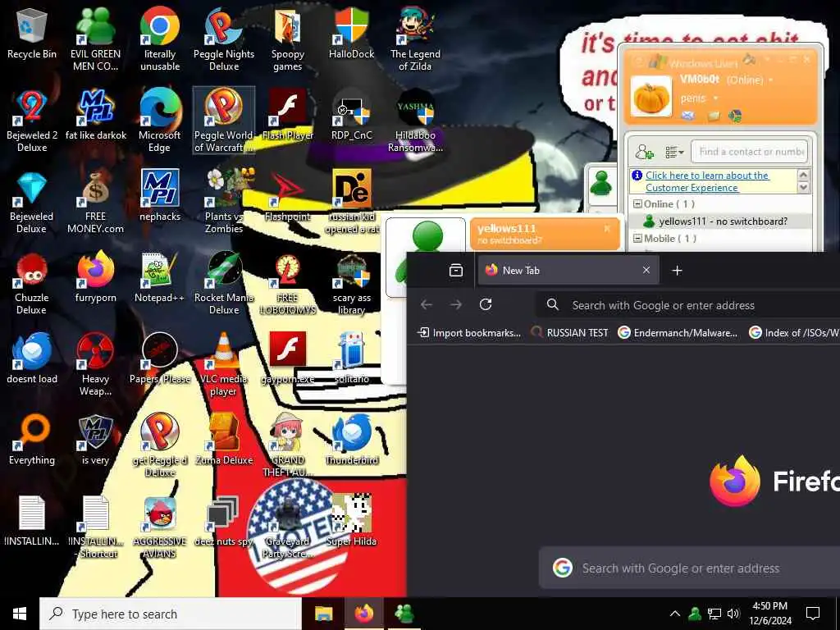Click the Firefox address bar
Screen dimensions: 840x630
pos(688,305)
